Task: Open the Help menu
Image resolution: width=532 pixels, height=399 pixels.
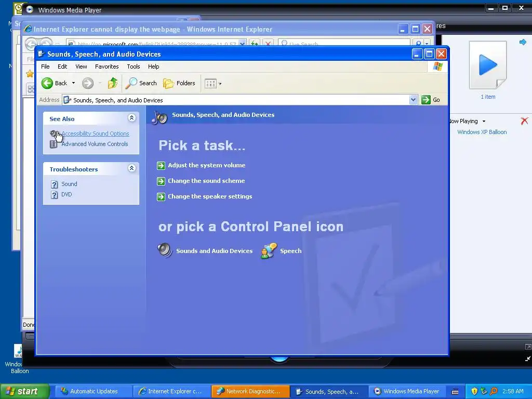Action: (153, 66)
